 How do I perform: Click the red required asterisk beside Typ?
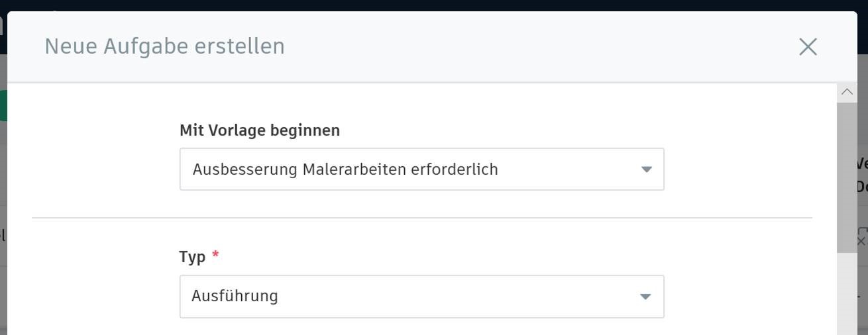coord(215,256)
